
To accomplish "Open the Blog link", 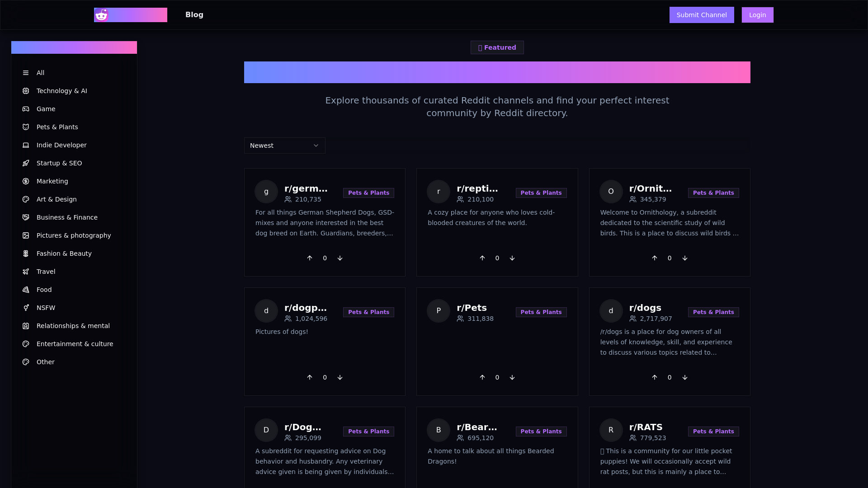I will [194, 15].
